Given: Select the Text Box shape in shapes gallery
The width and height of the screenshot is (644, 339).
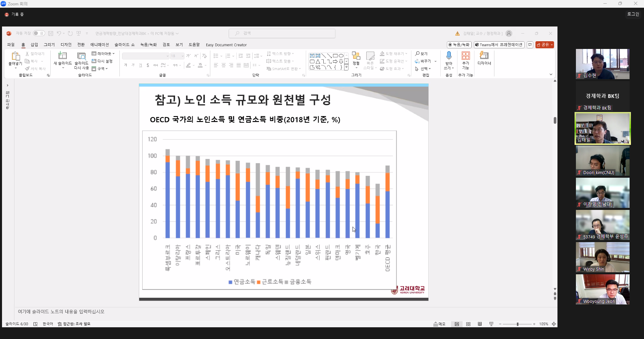Looking at the screenshot, I should coord(312,56).
